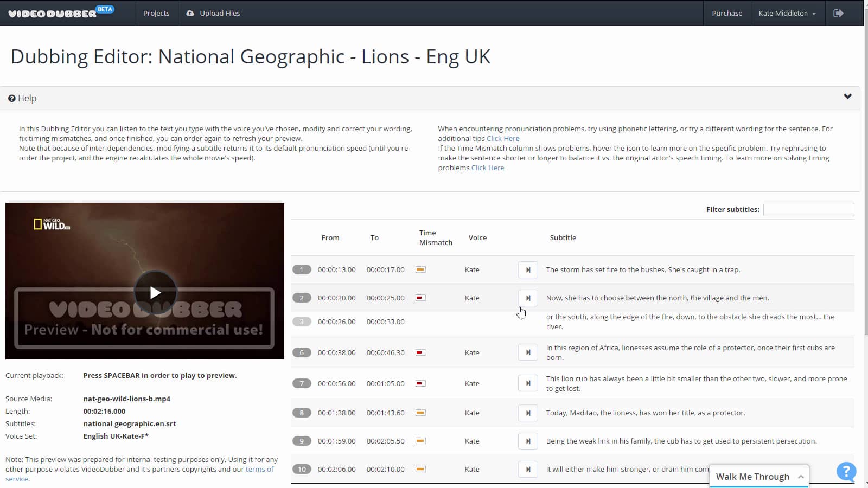The width and height of the screenshot is (868, 488).
Task: Open Kate Middleton account dropdown
Action: (x=787, y=13)
